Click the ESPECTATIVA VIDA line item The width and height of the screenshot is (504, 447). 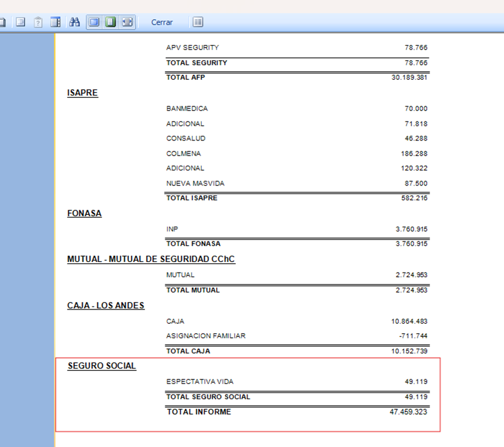(x=200, y=382)
